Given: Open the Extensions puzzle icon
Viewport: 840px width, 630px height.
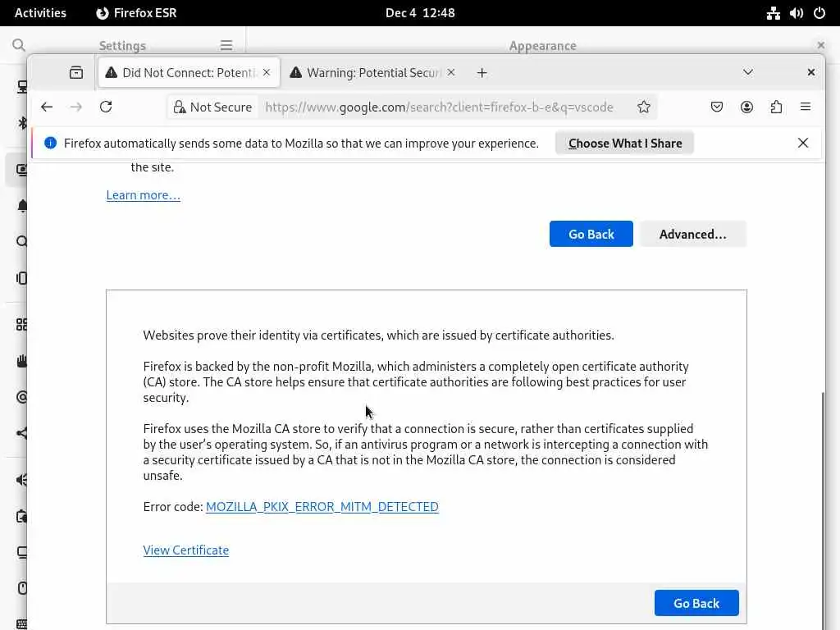Looking at the screenshot, I should pos(776,107).
